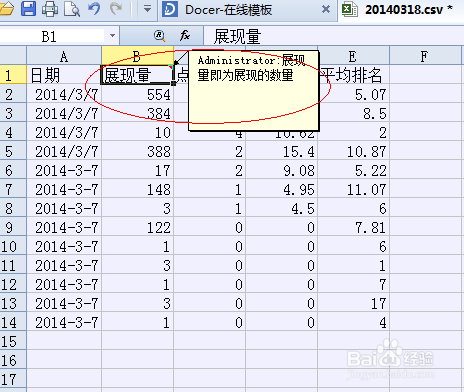464x392 pixels.
Task: Select row 9 header
Action: [x=13, y=226]
